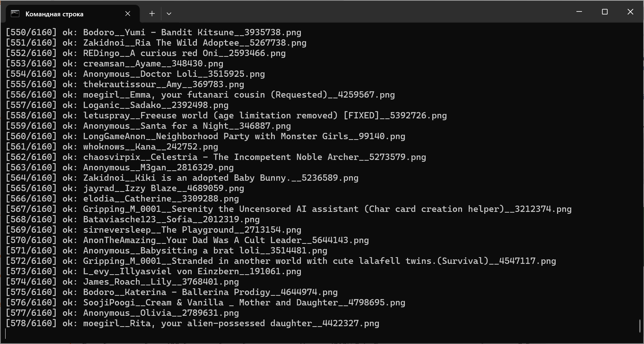
Task: Click the blinking cursor prompt line at the bottom
Action: [x=6, y=334]
